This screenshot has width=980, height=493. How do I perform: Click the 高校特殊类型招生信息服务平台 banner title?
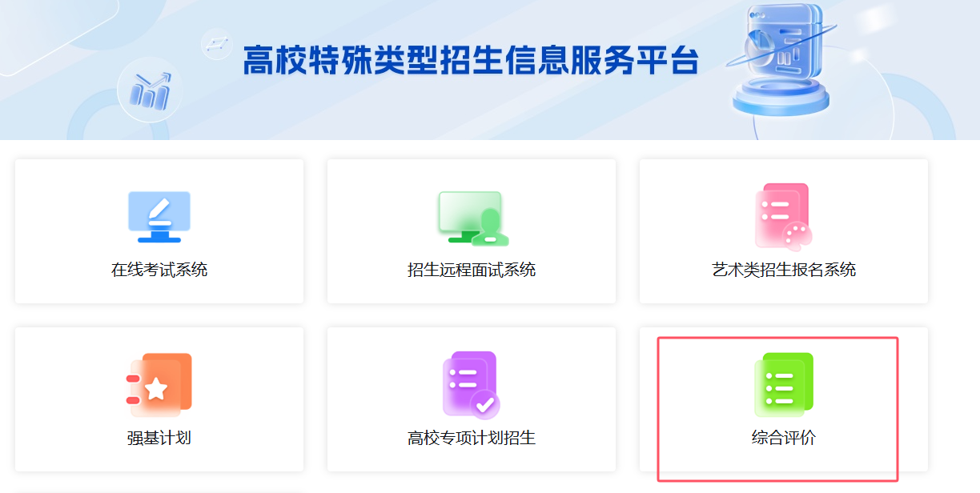coord(471,61)
